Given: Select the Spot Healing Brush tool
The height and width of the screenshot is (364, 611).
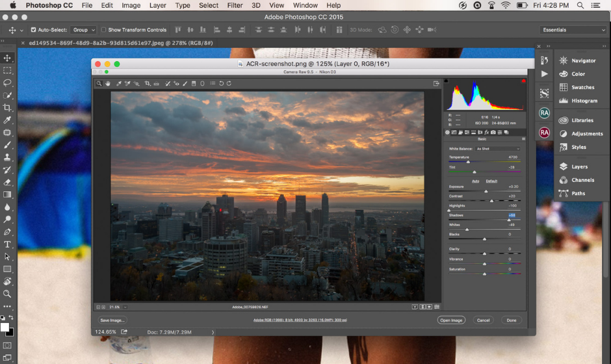Looking at the screenshot, I should click(7, 133).
